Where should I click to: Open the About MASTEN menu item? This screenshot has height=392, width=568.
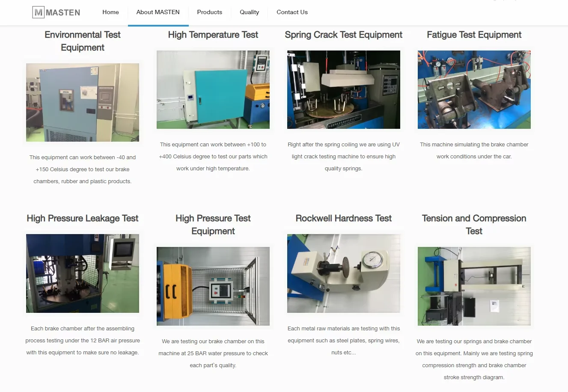tap(158, 12)
